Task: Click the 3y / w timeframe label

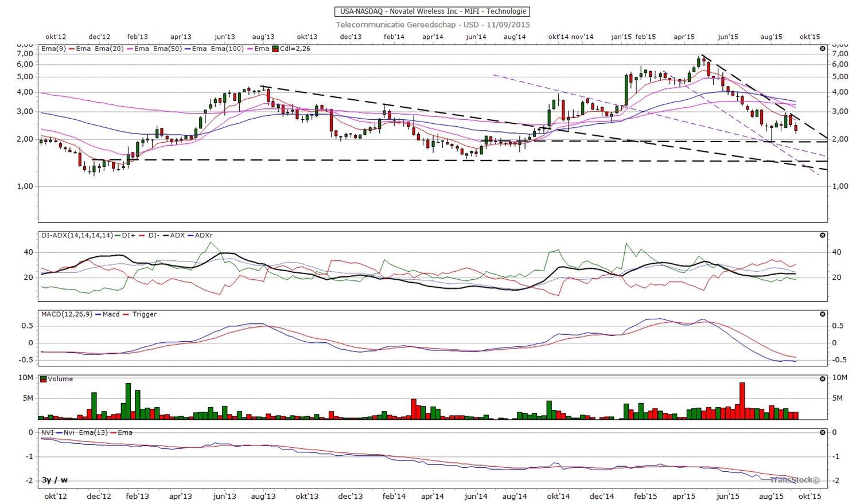Action: (55, 480)
